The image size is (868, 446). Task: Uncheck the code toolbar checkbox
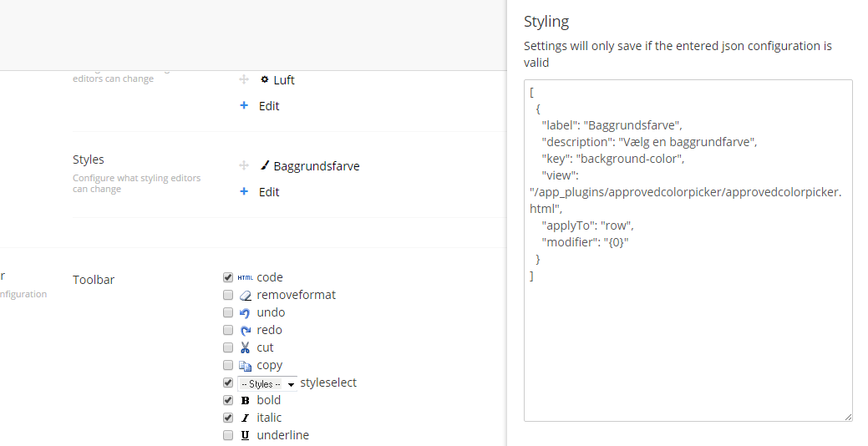[x=227, y=277]
